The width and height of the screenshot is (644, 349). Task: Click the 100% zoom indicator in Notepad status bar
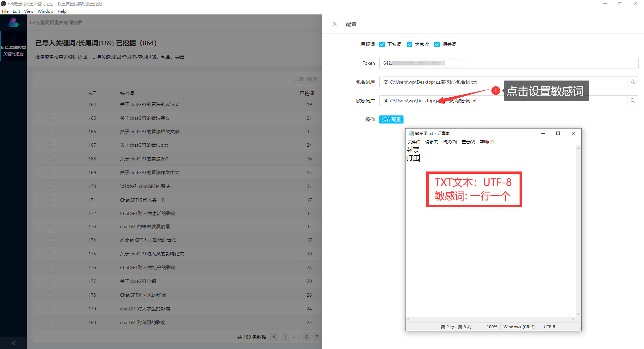(492, 327)
